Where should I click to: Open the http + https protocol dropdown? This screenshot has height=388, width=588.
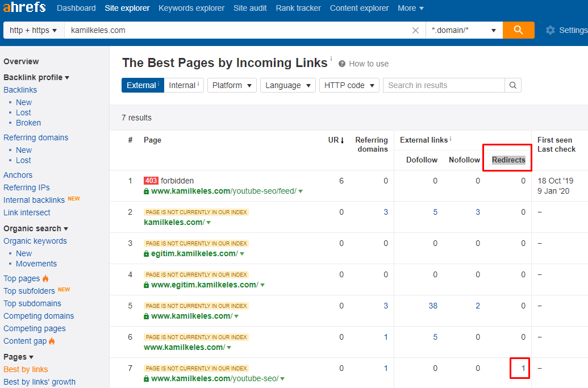click(x=34, y=30)
